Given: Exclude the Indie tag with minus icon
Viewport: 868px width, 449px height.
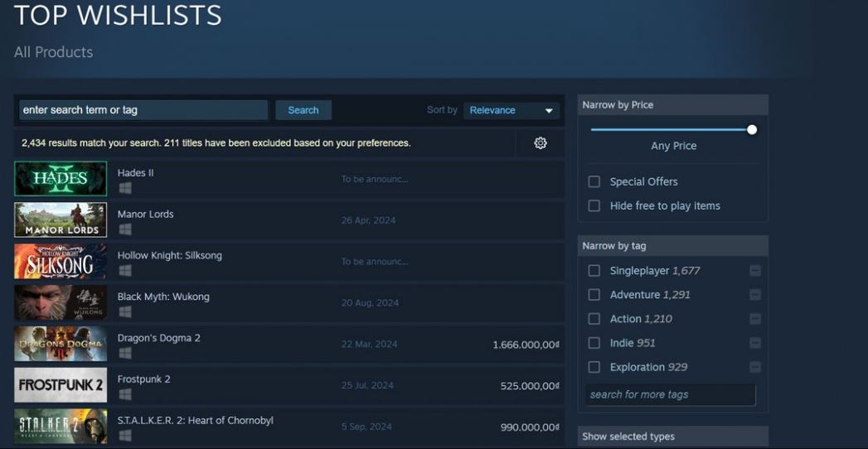Looking at the screenshot, I should coord(755,344).
